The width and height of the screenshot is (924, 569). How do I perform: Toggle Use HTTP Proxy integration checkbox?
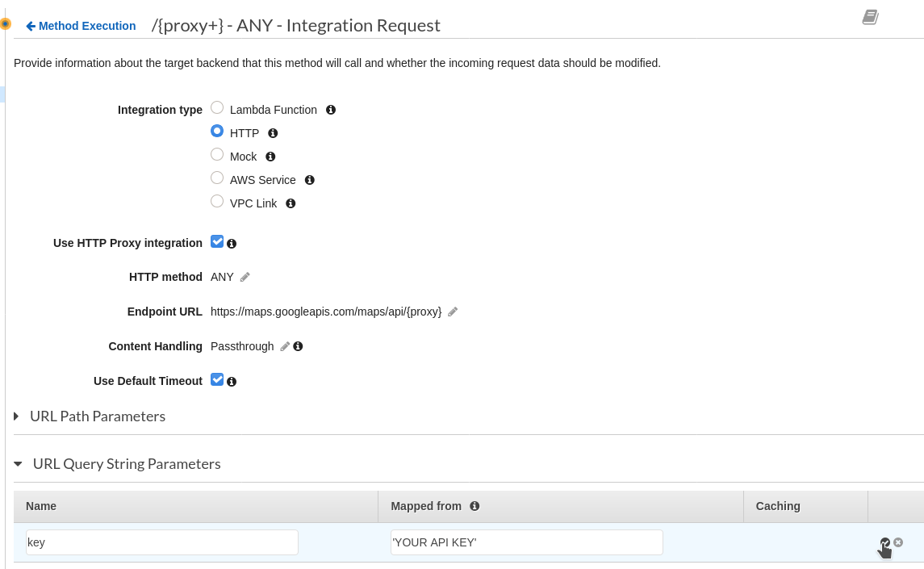(217, 242)
